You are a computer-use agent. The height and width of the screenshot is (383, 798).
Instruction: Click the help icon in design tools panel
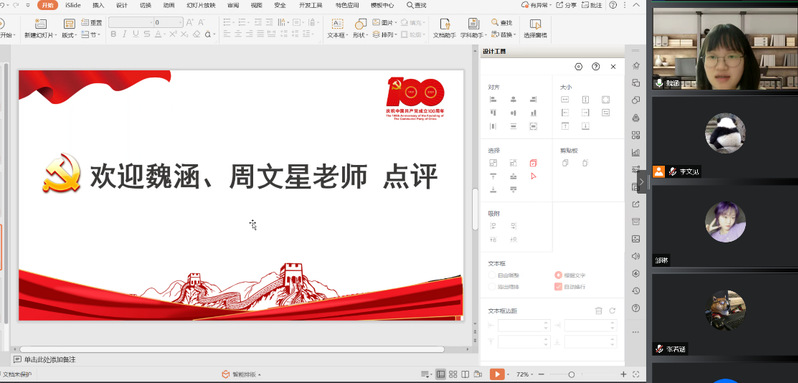pyautogui.click(x=596, y=67)
